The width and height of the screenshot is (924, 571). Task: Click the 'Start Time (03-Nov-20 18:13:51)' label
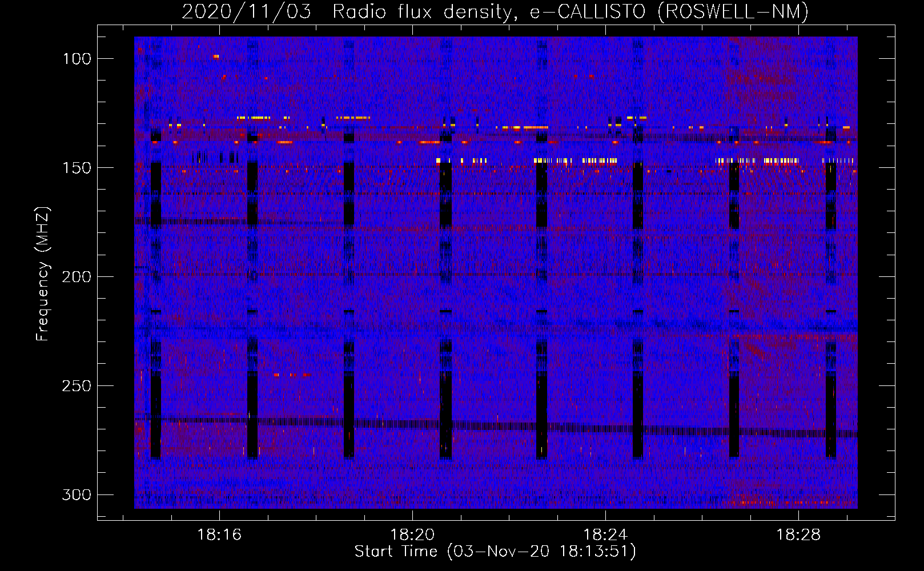[x=495, y=551]
